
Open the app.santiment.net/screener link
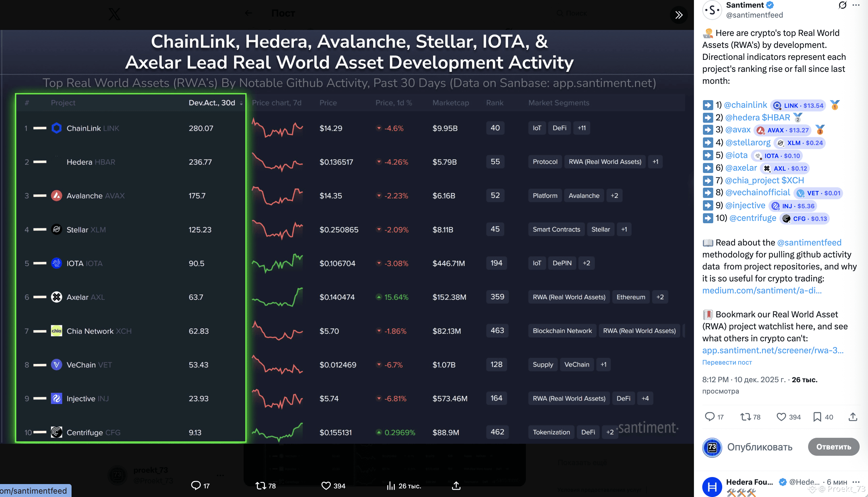coord(772,350)
